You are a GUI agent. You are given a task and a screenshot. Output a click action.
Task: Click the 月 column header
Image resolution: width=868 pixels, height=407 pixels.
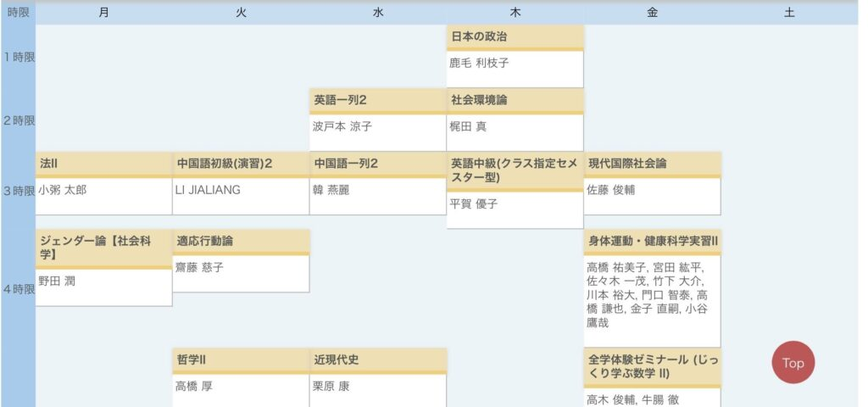[103, 13]
